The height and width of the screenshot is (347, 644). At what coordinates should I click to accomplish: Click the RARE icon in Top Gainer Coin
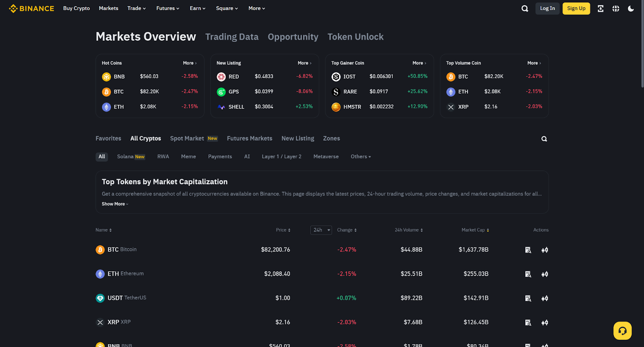pos(336,92)
